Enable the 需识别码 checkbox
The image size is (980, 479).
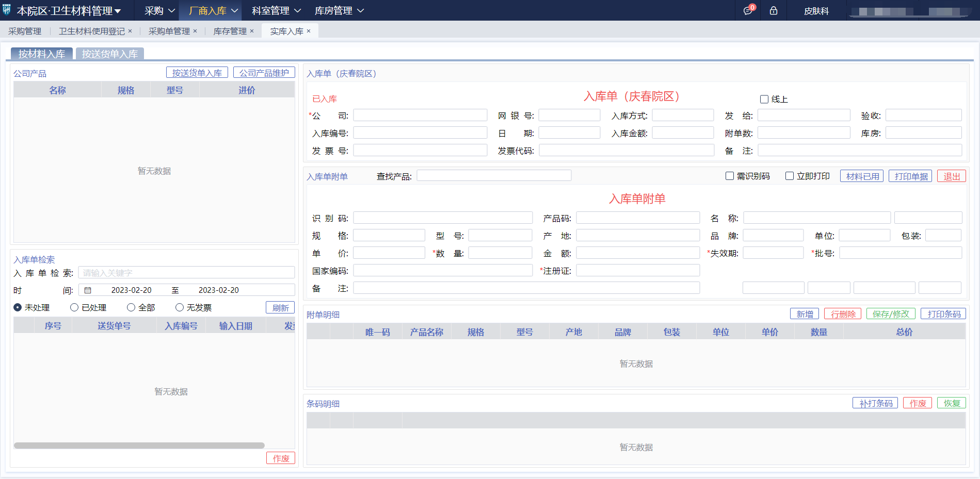730,176
